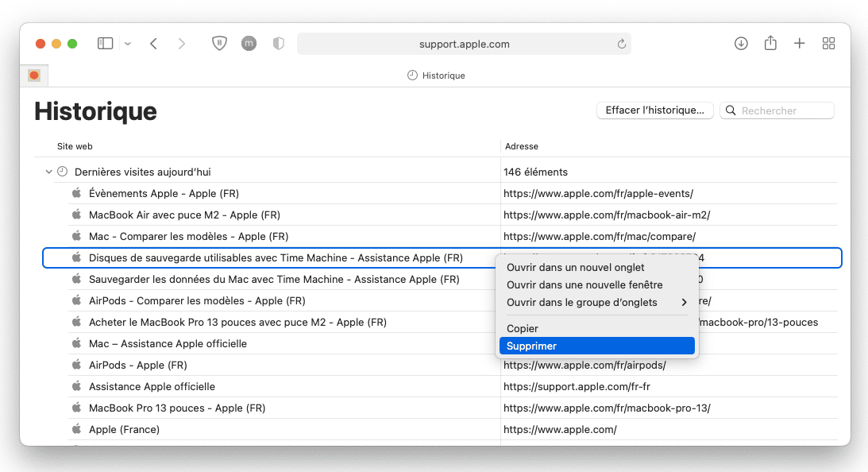Click the Apple favicon beside Mac – Assistance Apple officielle
Screen dimensions: 868x472
pyautogui.click(x=76, y=343)
